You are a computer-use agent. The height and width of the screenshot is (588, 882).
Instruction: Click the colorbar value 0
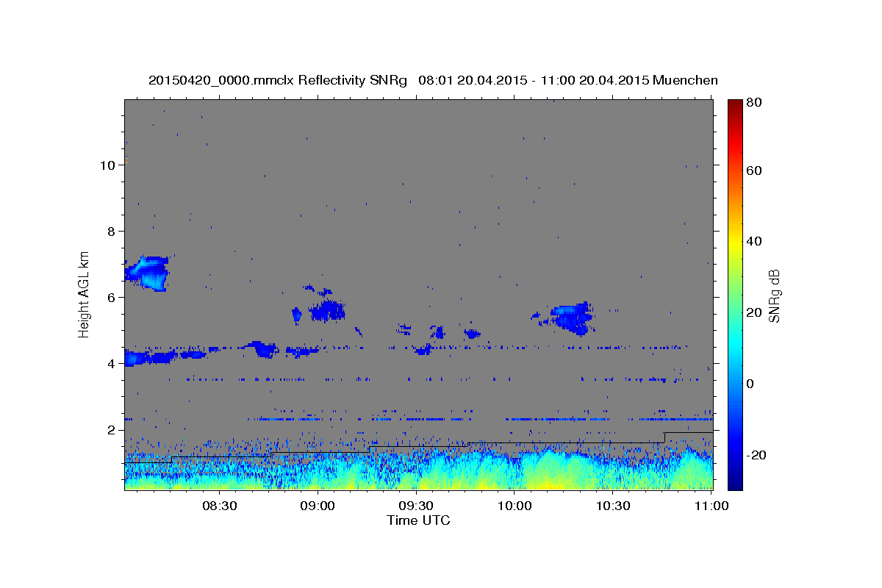752,384
